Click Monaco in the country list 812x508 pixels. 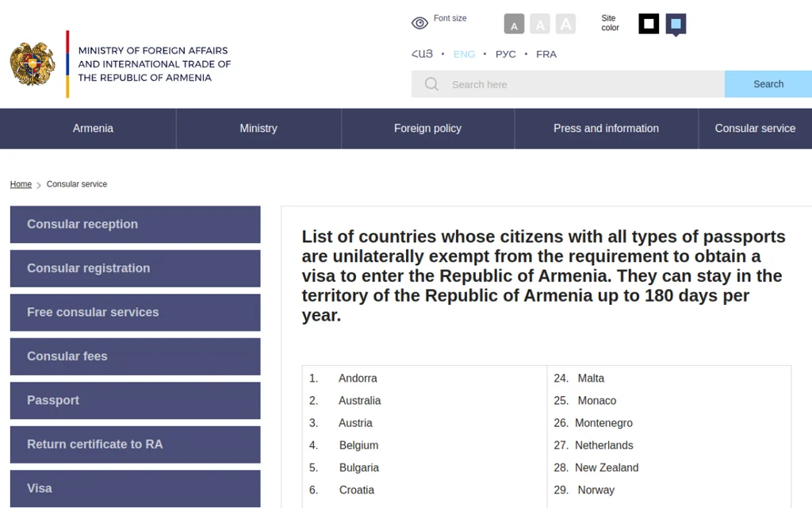tap(597, 401)
